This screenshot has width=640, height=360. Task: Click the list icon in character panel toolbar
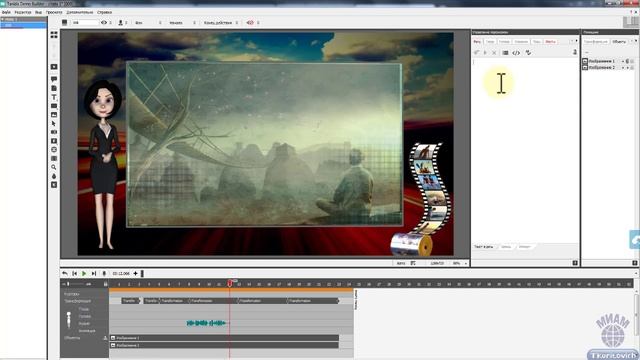click(x=505, y=53)
